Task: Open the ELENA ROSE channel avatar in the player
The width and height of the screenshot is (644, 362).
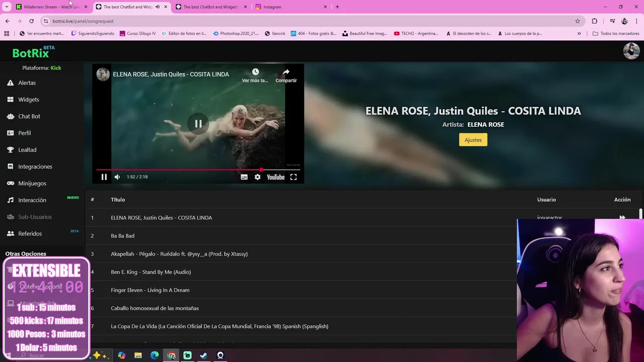Action: tap(103, 74)
